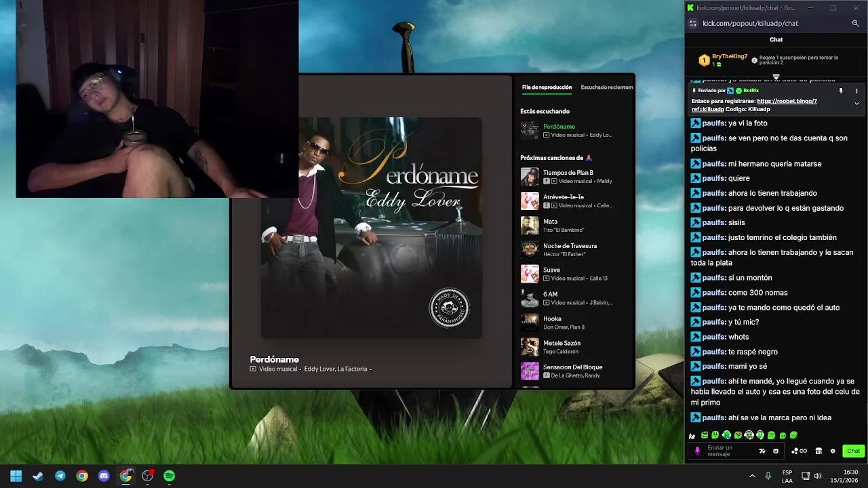Open OBS Studio from the taskbar

click(x=147, y=476)
